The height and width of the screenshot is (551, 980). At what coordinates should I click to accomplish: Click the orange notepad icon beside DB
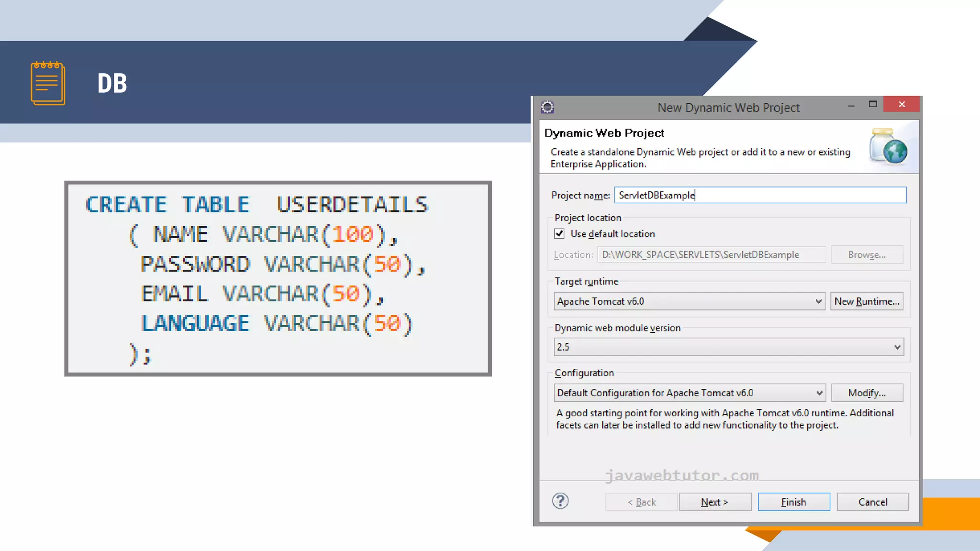click(x=48, y=83)
